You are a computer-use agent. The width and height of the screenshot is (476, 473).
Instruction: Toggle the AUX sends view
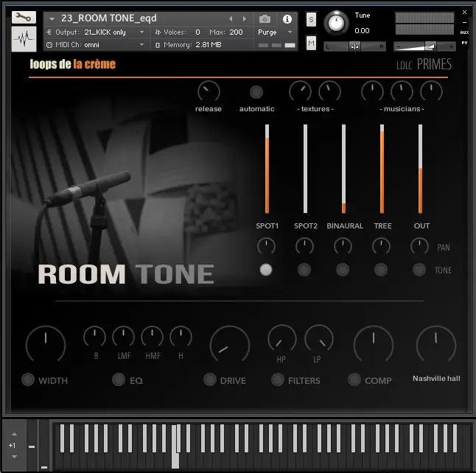pos(464,32)
